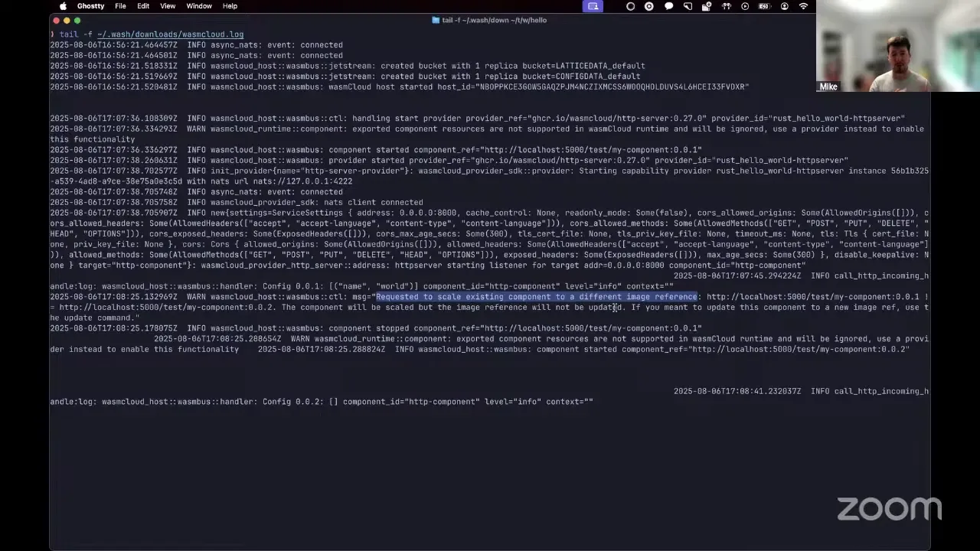980x551 pixels.
Task: Click the 'component stopped' log text
Action: tap(369, 328)
